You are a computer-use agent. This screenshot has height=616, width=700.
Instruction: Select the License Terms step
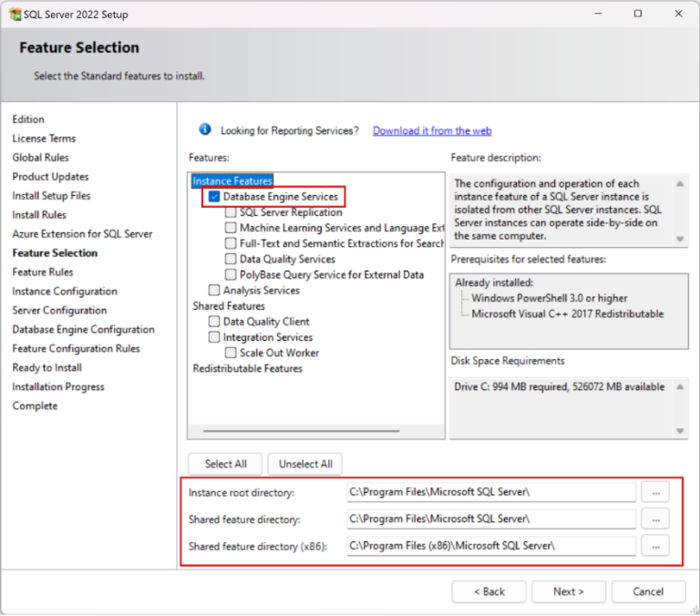tap(44, 139)
